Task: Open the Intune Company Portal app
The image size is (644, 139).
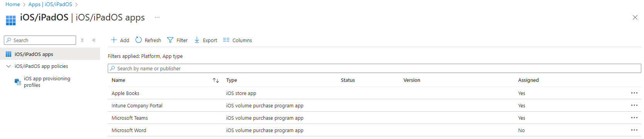Action: coord(137,106)
